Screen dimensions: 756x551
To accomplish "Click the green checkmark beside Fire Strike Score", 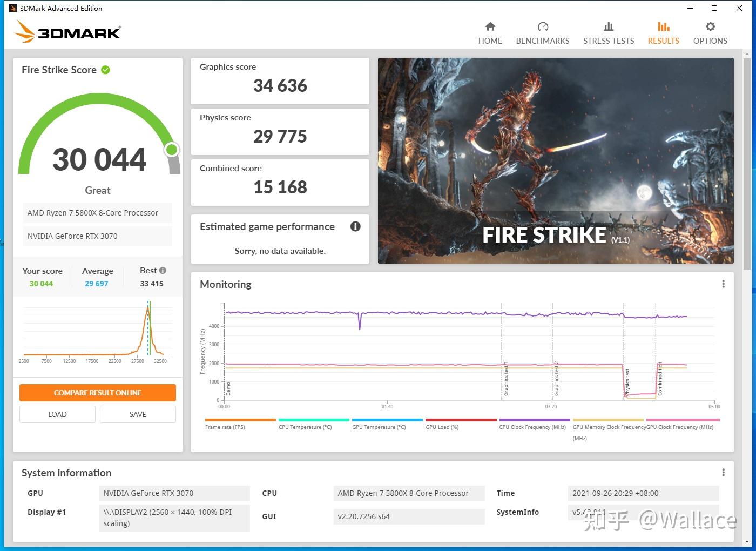I will pos(105,70).
